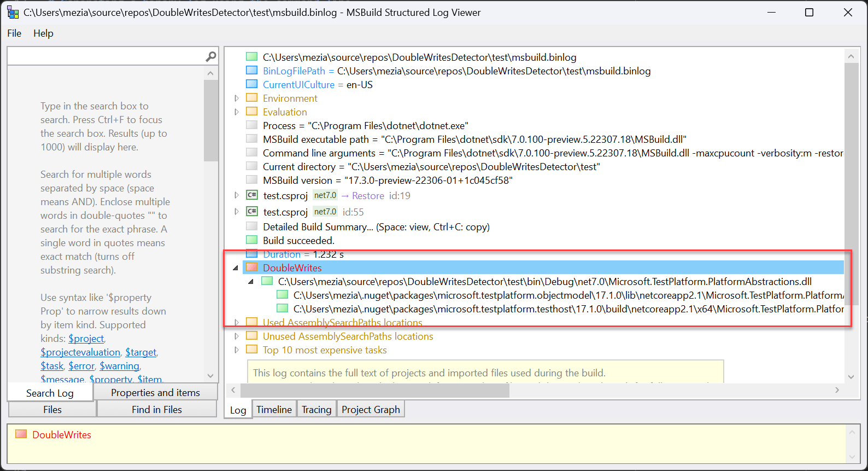Viewport: 868px width, 471px height.
Task: Click the search magnifier icon
Action: (210, 56)
